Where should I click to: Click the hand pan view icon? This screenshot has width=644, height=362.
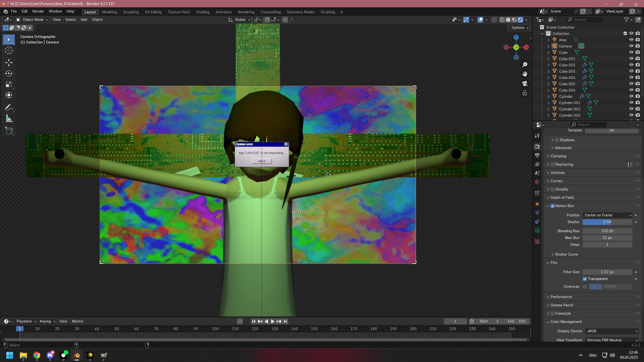pos(525,74)
